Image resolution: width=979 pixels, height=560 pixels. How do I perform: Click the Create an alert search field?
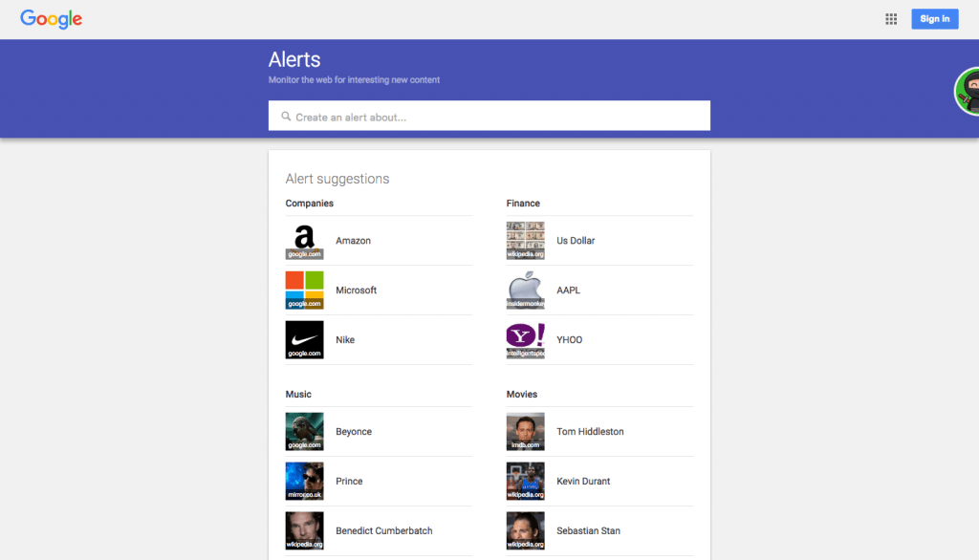pyautogui.click(x=489, y=117)
